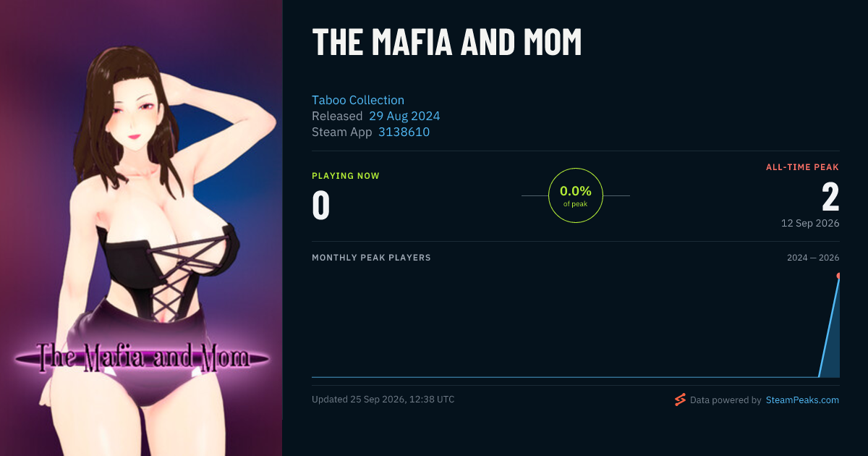Click the All-Time Peak value 2
868x456 pixels.
pyautogui.click(x=830, y=197)
